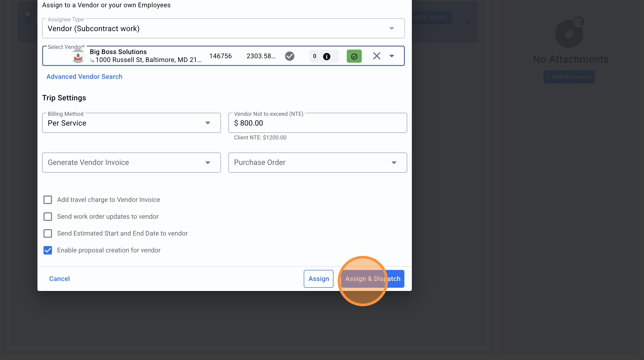This screenshot has width=644, height=360.
Task: Open the Generate Vendor Invoice dropdown
Action: pos(208,163)
